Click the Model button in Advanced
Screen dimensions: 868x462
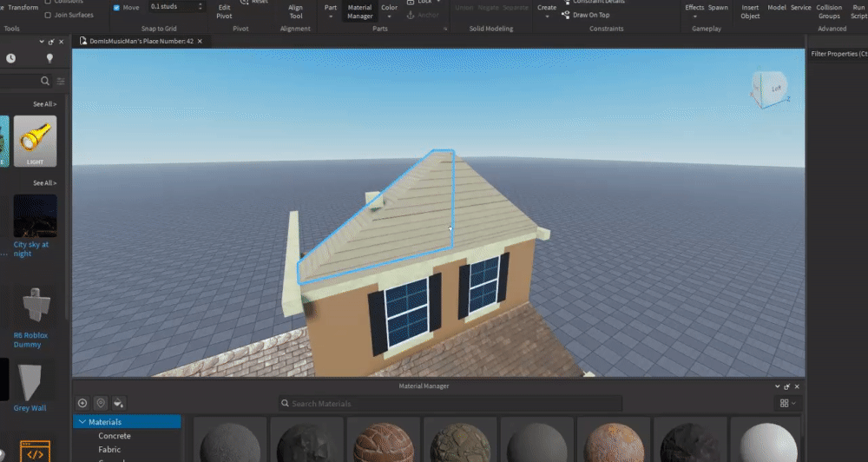pos(777,8)
